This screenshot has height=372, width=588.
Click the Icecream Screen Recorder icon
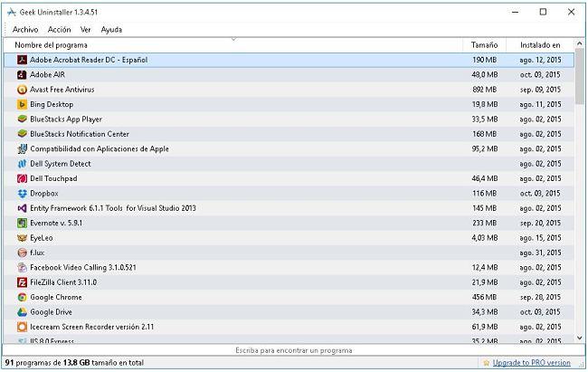[22, 327]
